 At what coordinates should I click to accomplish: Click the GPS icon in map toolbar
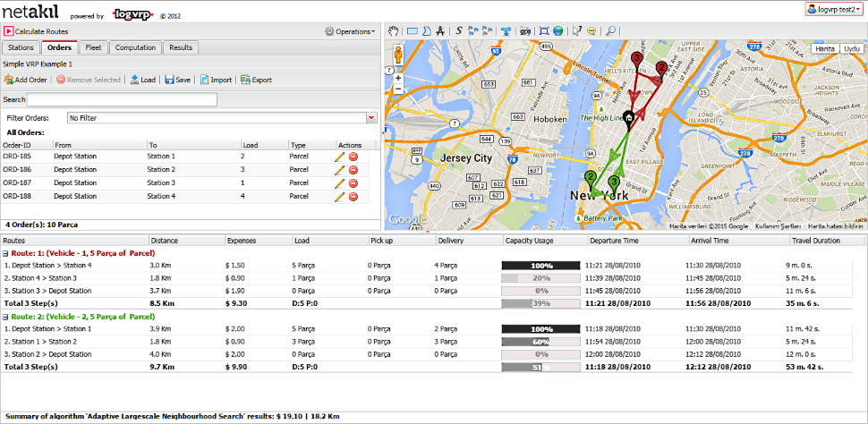525,31
